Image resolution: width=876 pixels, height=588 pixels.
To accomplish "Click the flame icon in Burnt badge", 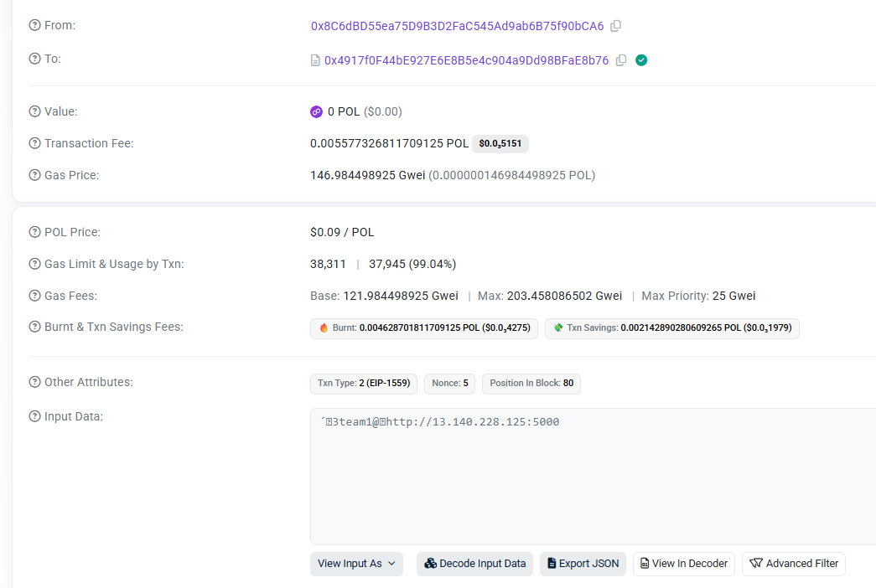I will coord(324,328).
